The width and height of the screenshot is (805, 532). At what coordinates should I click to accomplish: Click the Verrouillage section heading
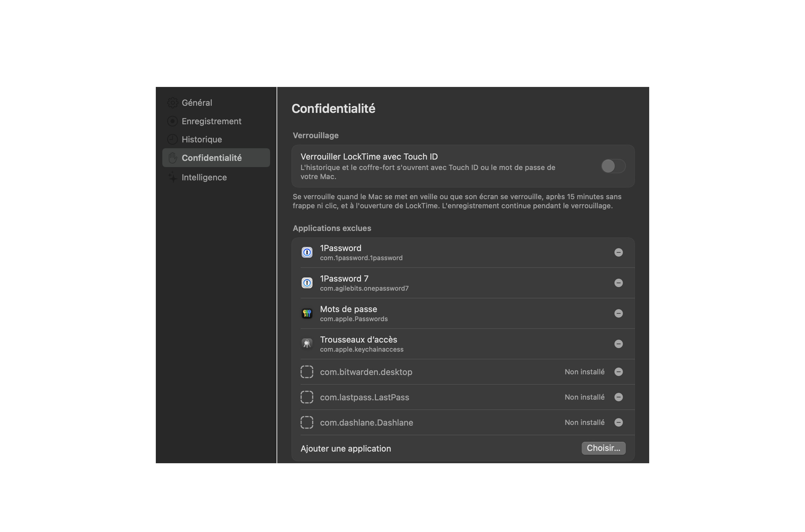pyautogui.click(x=316, y=136)
